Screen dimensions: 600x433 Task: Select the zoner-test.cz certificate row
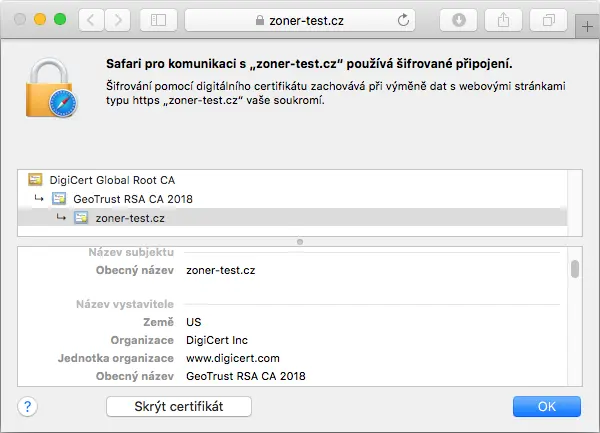click(x=292, y=218)
